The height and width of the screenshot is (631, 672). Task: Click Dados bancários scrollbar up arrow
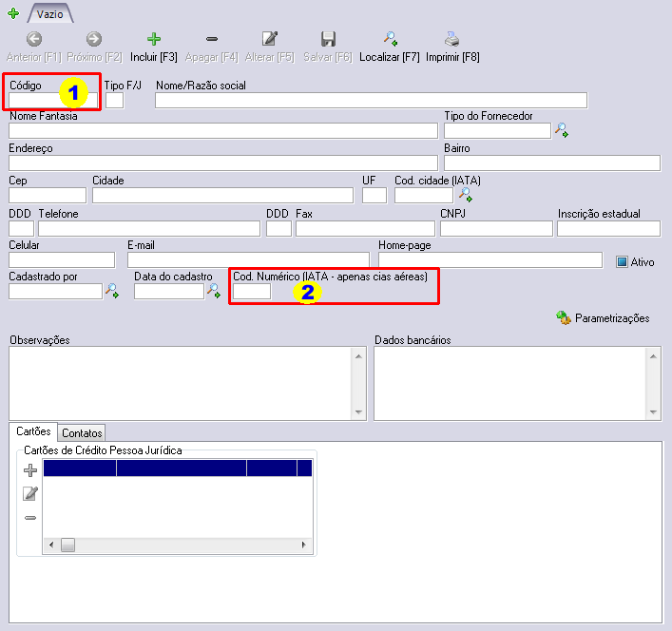(x=653, y=356)
